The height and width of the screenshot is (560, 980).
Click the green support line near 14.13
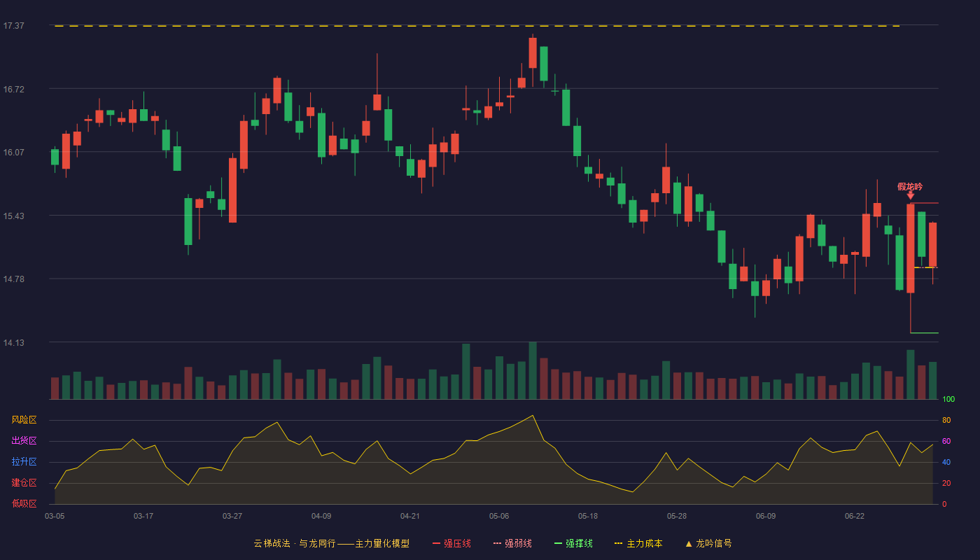tap(925, 333)
